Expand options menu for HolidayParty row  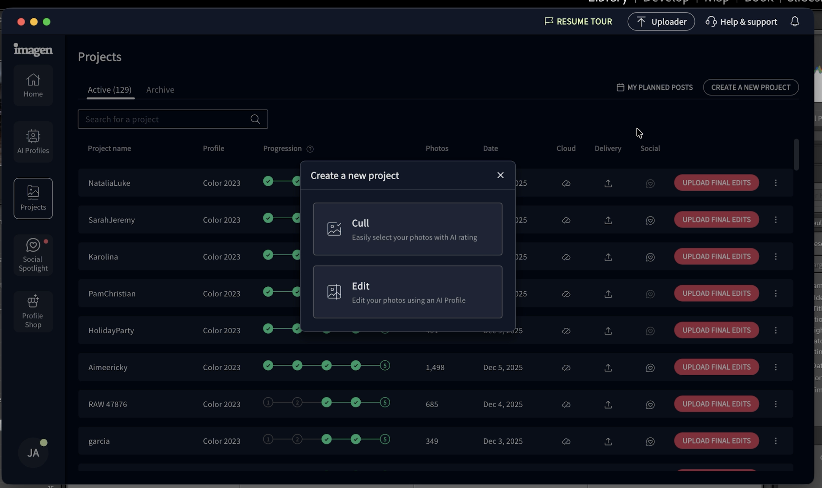pos(775,330)
